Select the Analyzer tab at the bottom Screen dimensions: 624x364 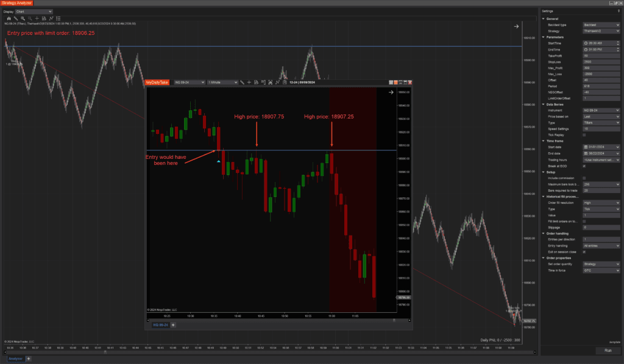tap(15, 359)
